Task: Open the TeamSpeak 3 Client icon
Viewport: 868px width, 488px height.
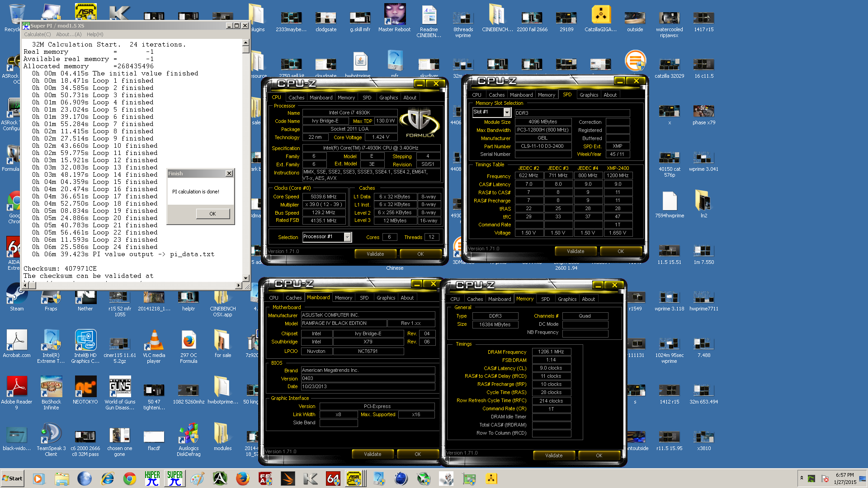Action: 51,440
